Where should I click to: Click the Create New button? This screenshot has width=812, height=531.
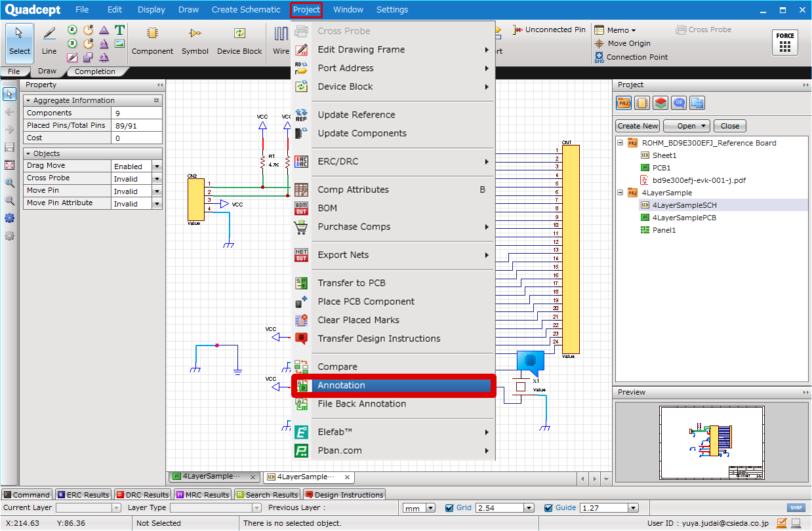638,126
